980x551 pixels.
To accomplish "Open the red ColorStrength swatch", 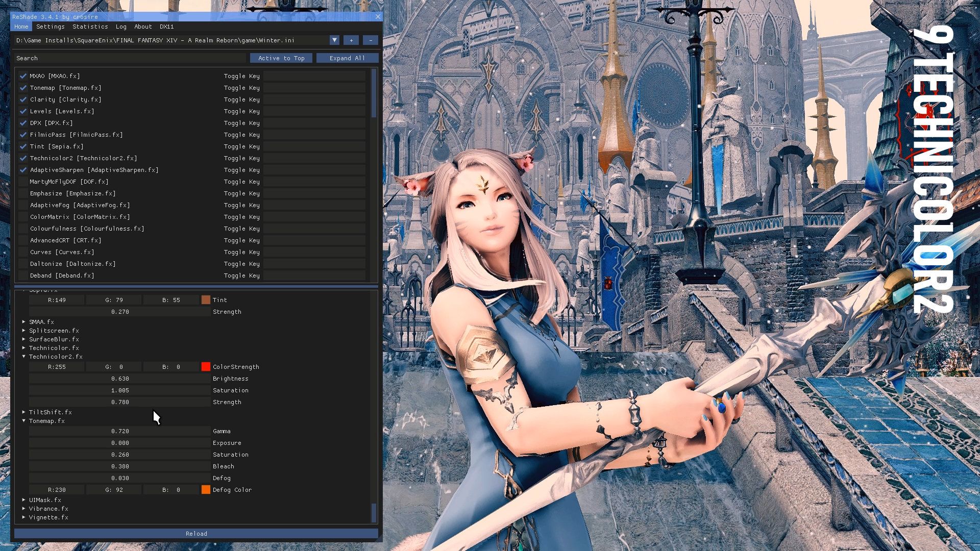I will pos(206,367).
